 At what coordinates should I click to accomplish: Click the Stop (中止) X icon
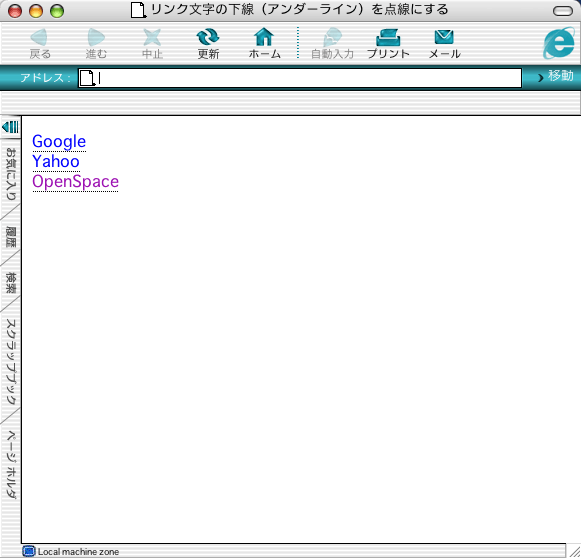pos(152,37)
